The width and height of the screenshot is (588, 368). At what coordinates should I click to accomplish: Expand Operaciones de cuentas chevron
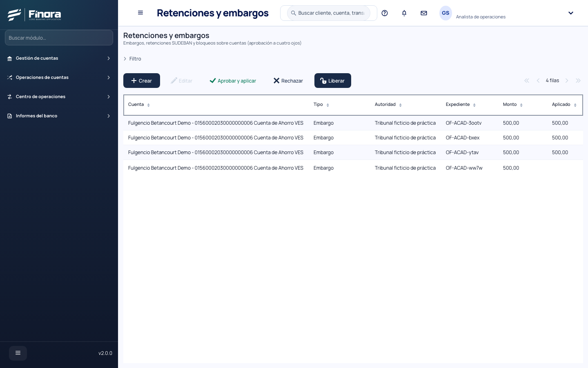(x=109, y=78)
